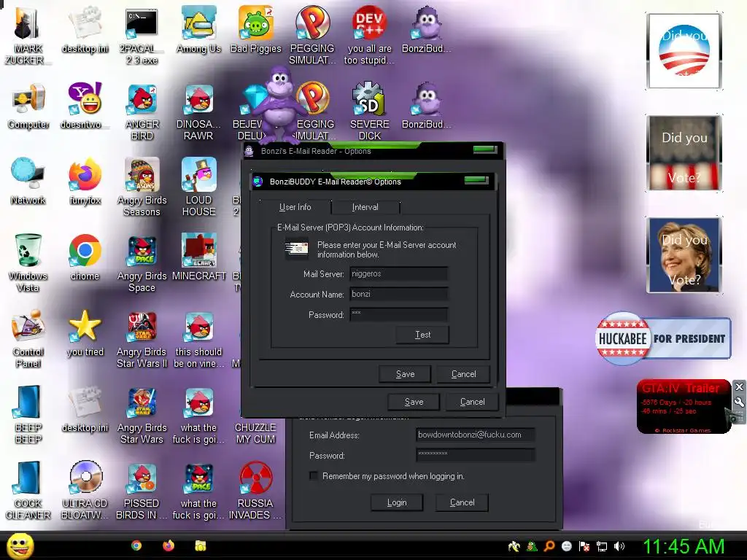Open Firefox from the taskbar
747x560 pixels.
pos(169,545)
